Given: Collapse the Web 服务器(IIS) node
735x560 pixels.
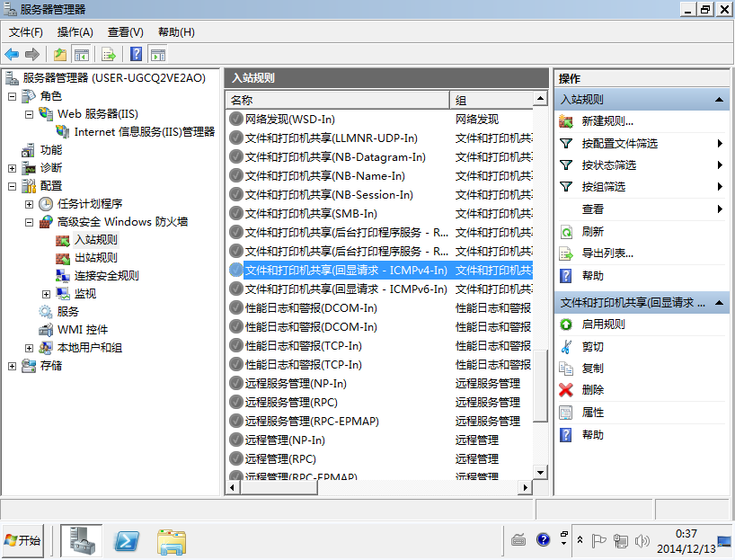Looking at the screenshot, I should click(29, 114).
